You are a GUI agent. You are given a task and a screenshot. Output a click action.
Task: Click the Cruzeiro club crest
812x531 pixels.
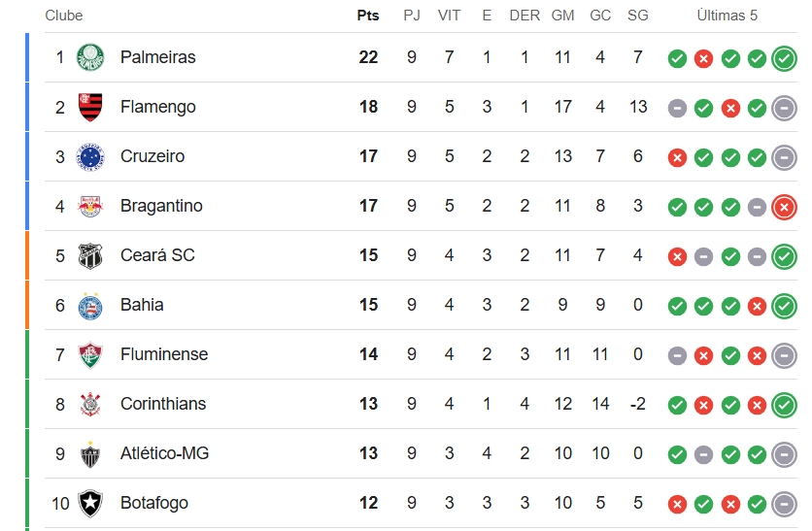(x=90, y=156)
